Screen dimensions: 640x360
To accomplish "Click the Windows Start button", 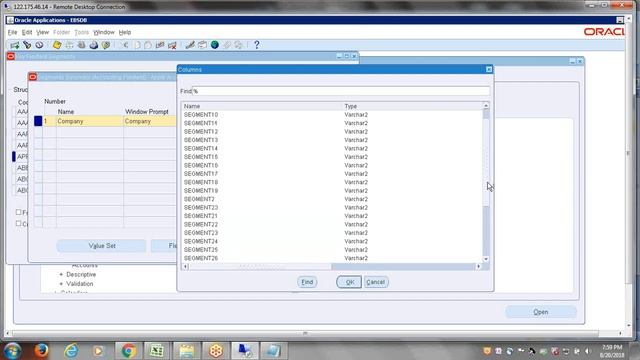I will point(12,351).
